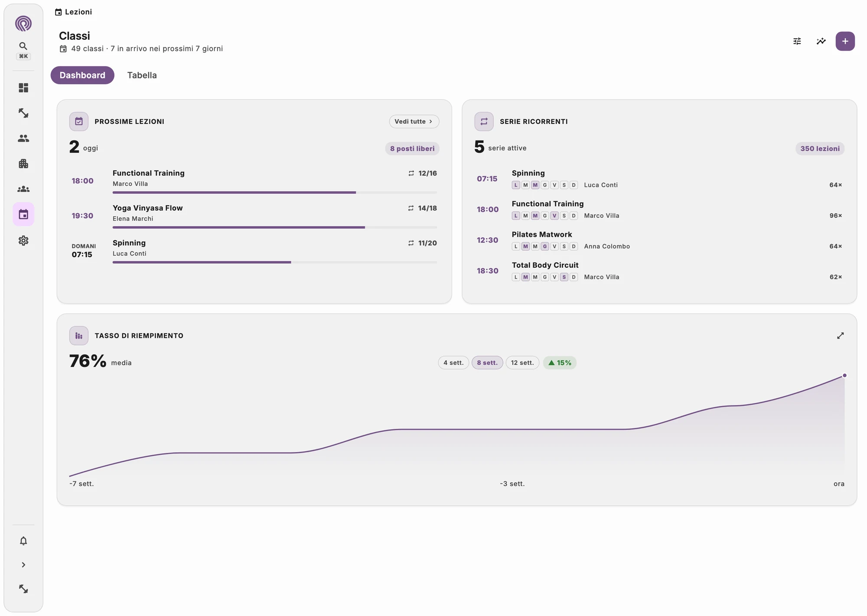Open the settings gear in sidebar
Viewport: 867px width, 616px height.
(23, 240)
